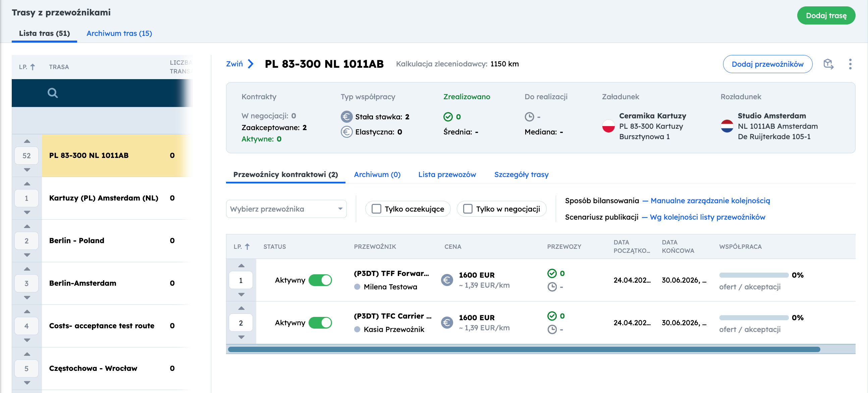Click the package export icon beside Dodaj przewoźników
This screenshot has width=868, height=393.
click(x=828, y=64)
